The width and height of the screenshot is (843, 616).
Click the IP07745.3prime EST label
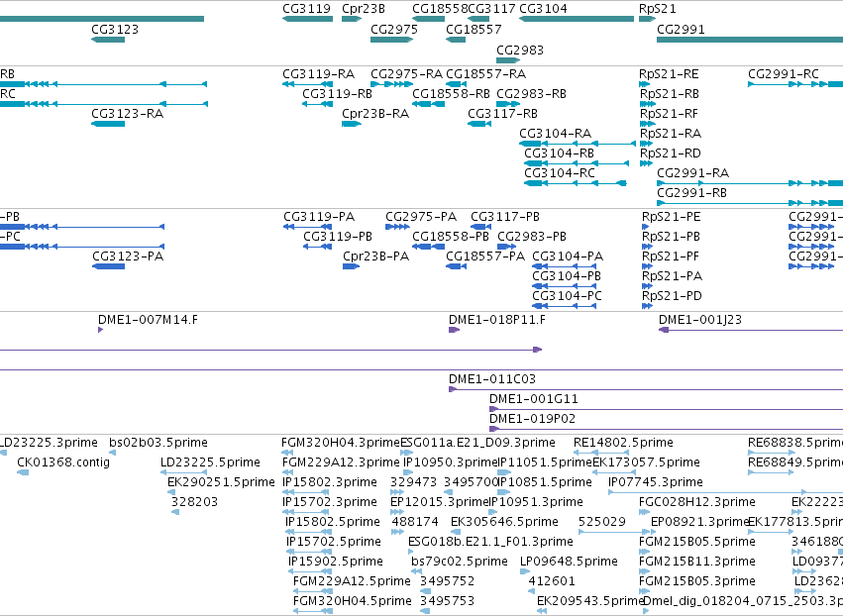[x=656, y=482]
